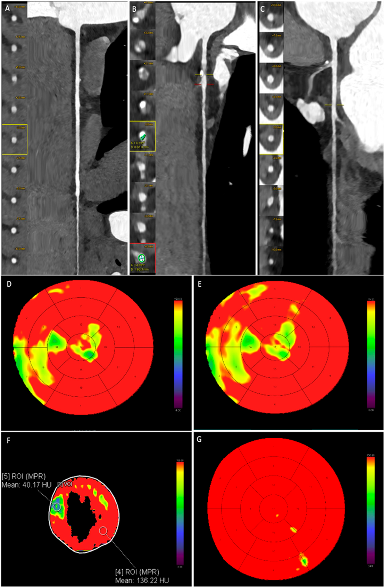
Task: Click the [1] VOI label in panel F
Action: (x=65, y=484)
